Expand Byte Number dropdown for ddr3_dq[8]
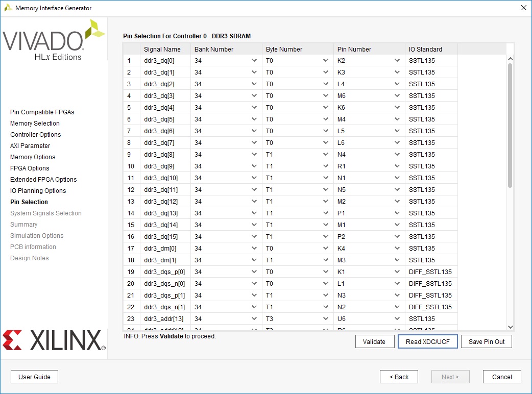The height and width of the screenshot is (394, 532). [326, 155]
